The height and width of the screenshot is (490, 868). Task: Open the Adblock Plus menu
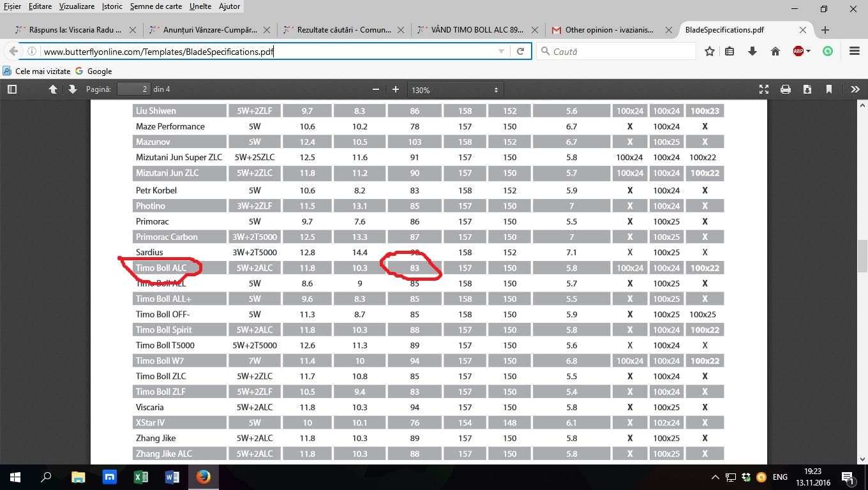802,52
